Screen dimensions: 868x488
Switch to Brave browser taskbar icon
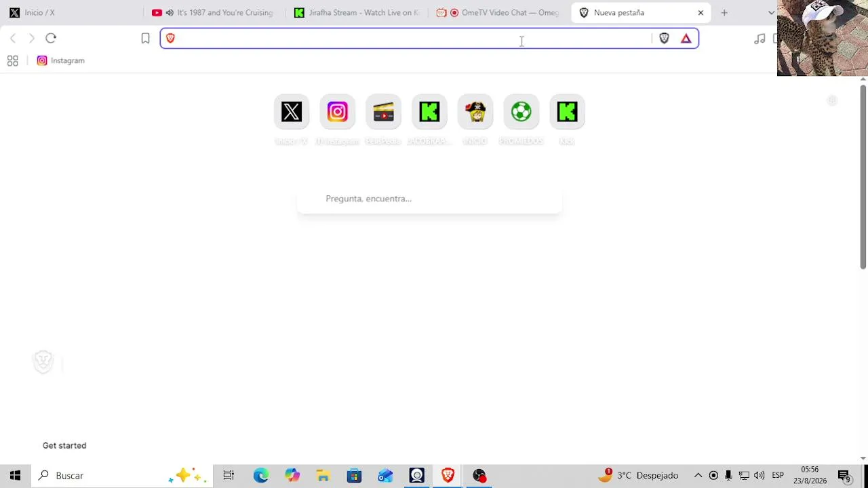(448, 476)
